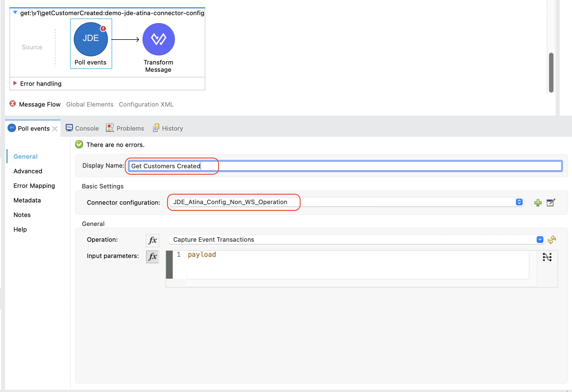Click the refresh operation metadata icon
The height and width of the screenshot is (392, 572).
pos(552,240)
